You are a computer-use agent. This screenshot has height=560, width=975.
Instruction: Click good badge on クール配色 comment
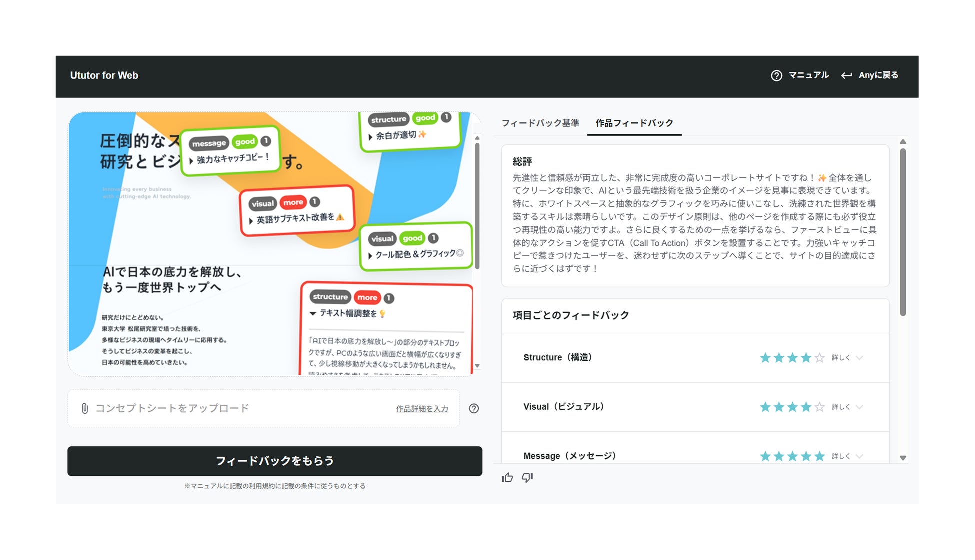(x=412, y=238)
